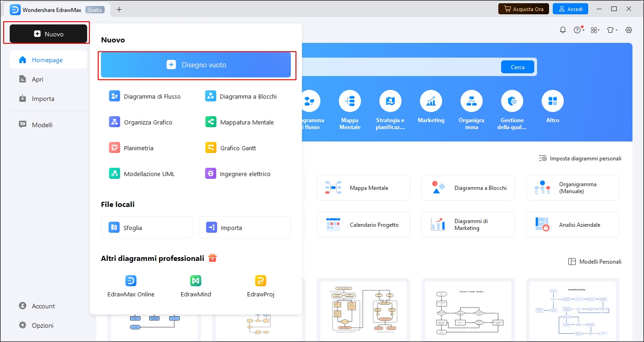Image resolution: width=644 pixels, height=342 pixels.
Task: Click the Nuovo button in the sidebar
Action: click(48, 34)
